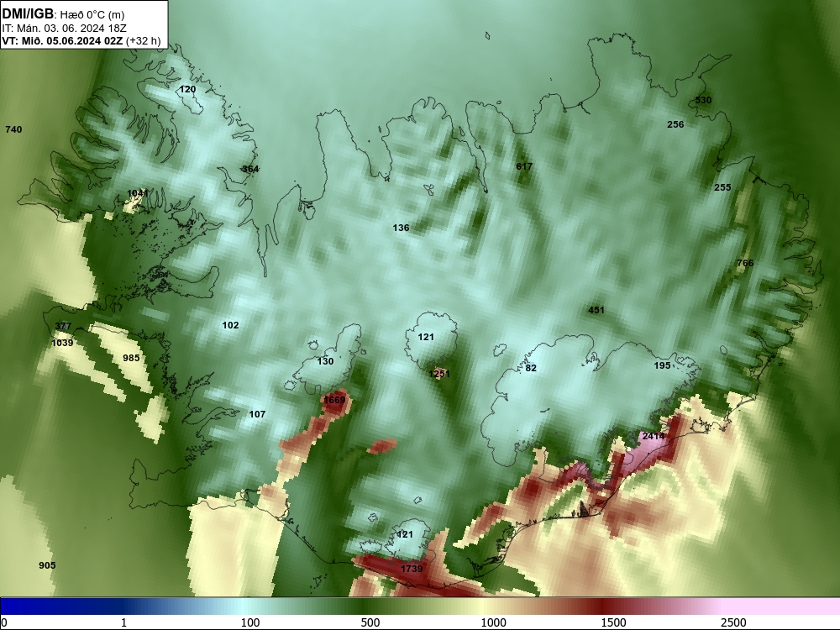
Task: Click the '(+32 h)' forecast offset text
Action: pos(143,40)
